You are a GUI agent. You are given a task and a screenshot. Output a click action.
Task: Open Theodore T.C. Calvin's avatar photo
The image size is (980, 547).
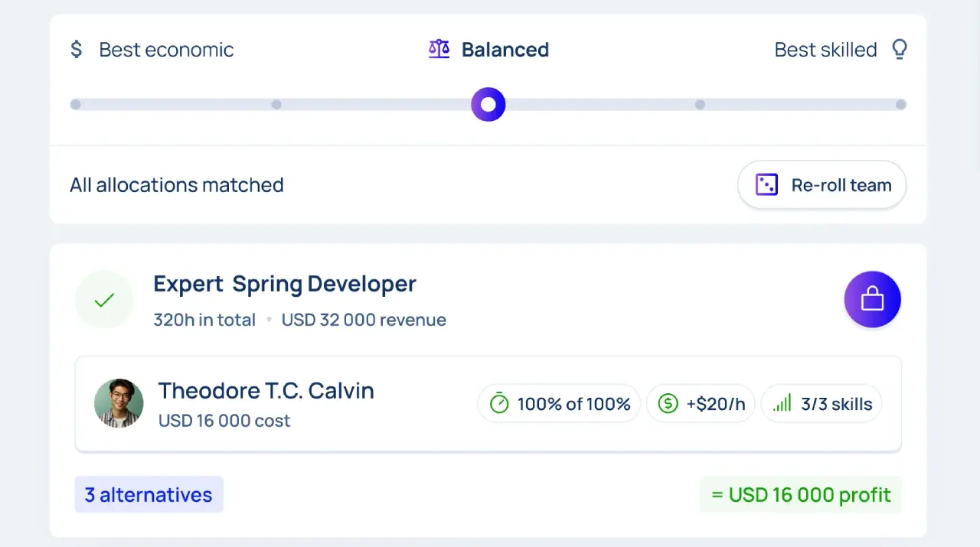119,403
